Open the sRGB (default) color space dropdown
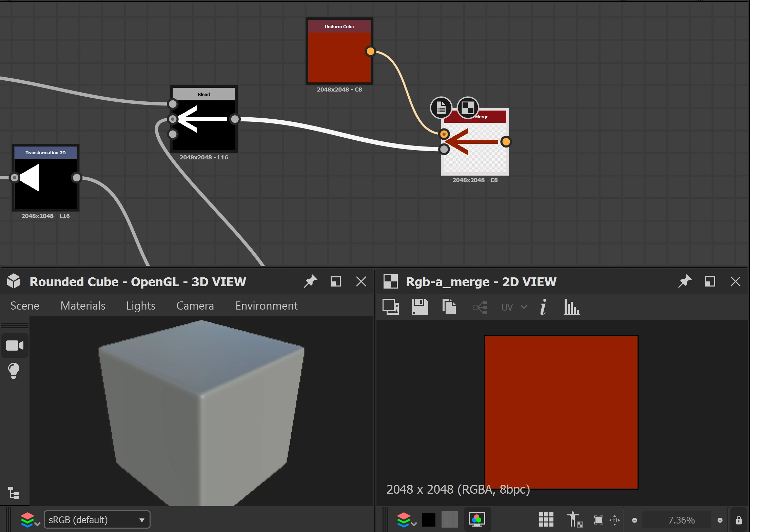The height and width of the screenshot is (532, 762). (x=97, y=520)
